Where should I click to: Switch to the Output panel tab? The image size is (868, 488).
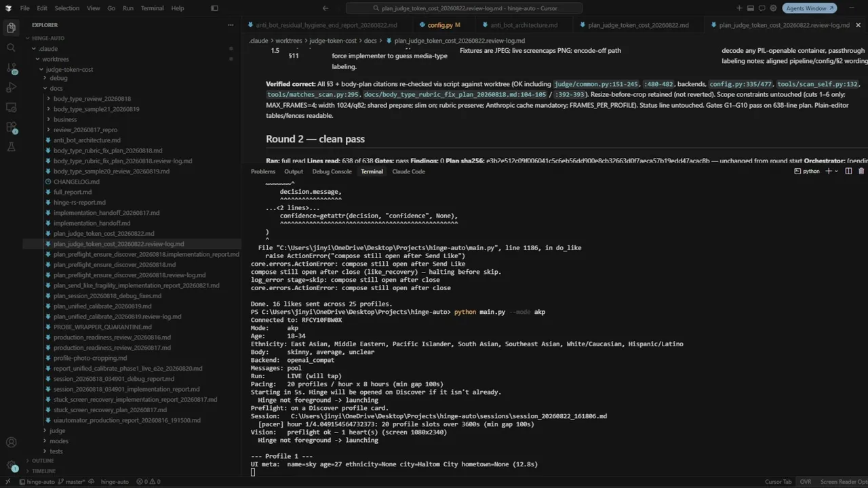pyautogui.click(x=294, y=171)
